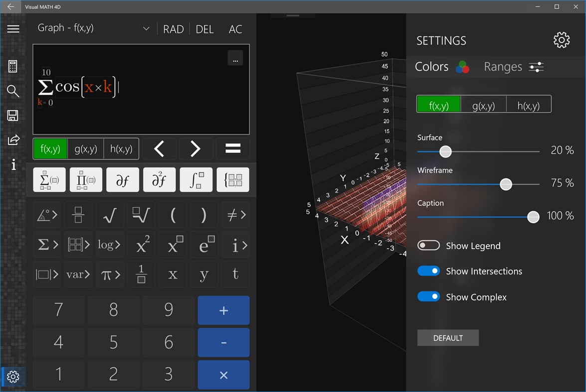Open the search magnifier in sidebar
This screenshot has width=586, height=392.
point(13,91)
